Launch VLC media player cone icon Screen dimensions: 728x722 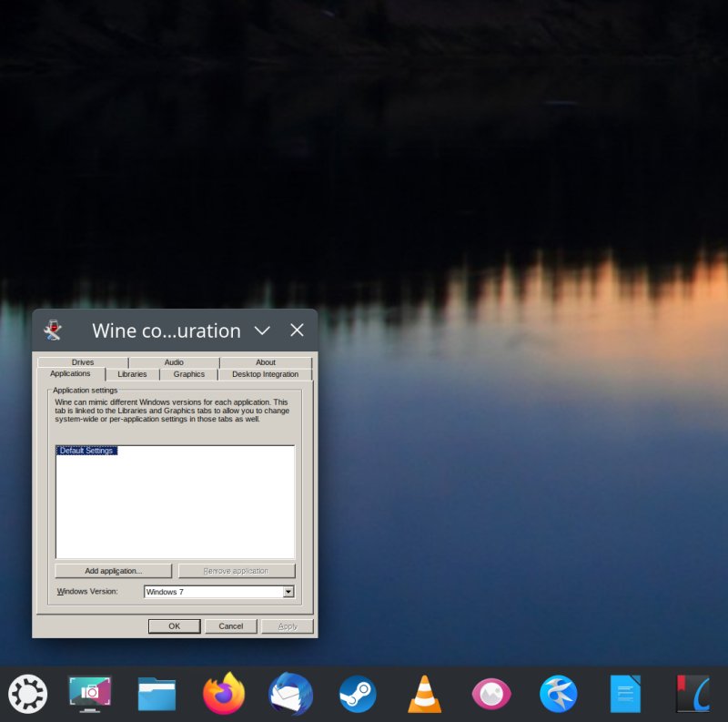coord(424,695)
